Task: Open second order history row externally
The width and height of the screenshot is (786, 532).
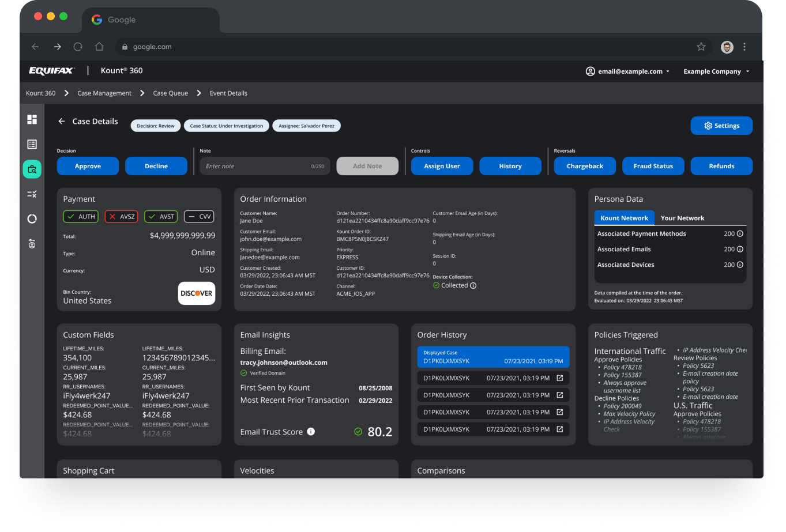Action: point(559,378)
